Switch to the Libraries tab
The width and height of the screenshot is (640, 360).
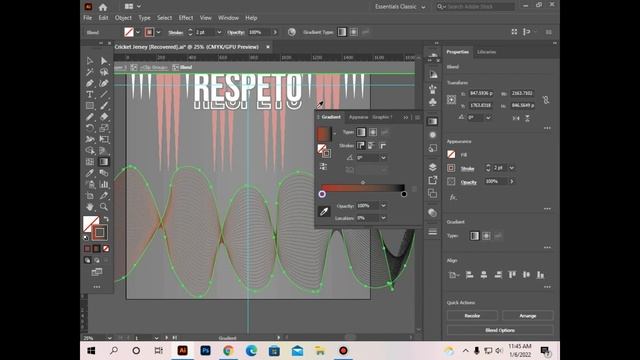pos(487,52)
